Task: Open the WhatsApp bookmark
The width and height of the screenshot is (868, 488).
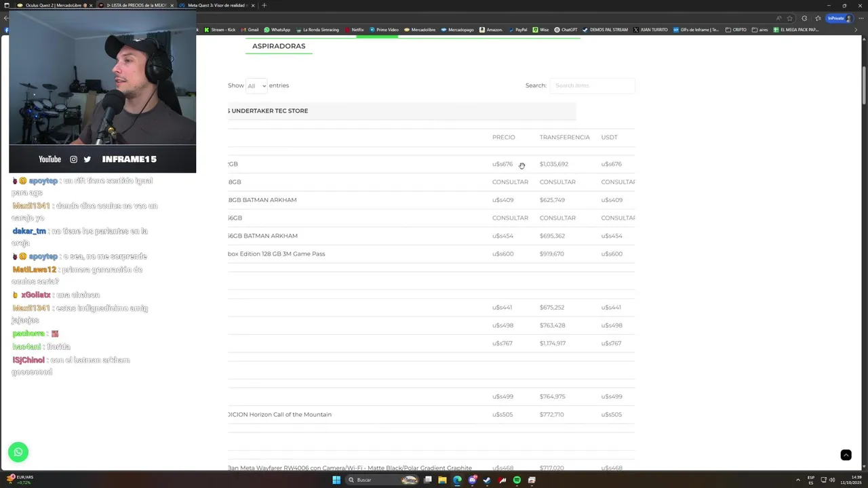Action: [277, 30]
